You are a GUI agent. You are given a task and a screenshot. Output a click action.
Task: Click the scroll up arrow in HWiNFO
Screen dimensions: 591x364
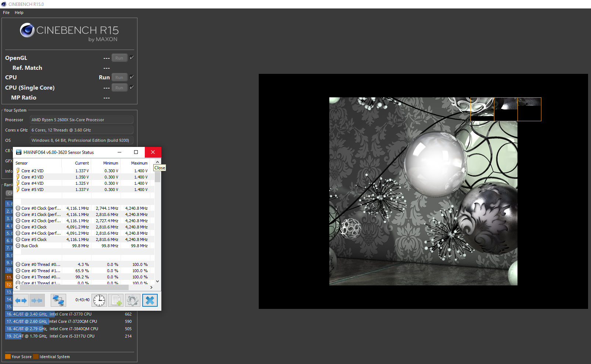pyautogui.click(x=158, y=162)
